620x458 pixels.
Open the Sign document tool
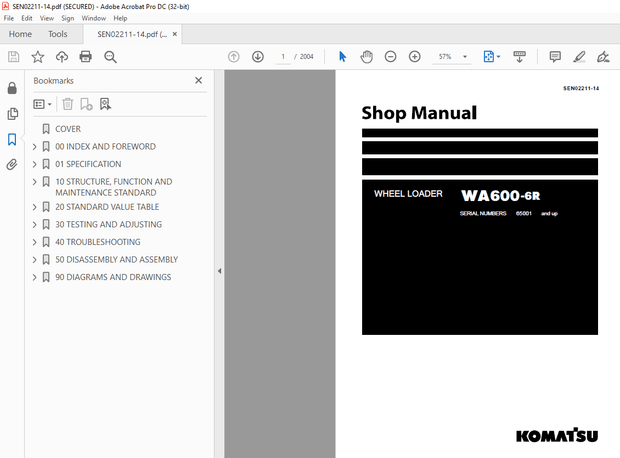603,57
